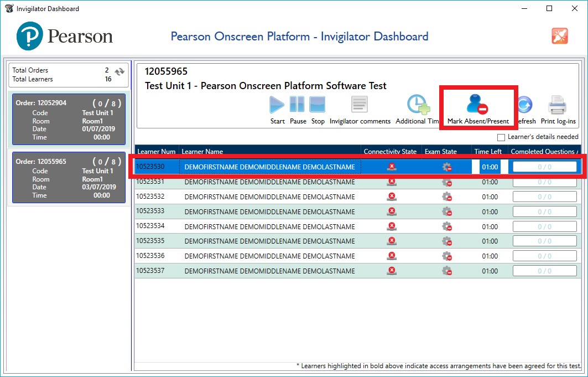Select order 12052904 in the left panel
Viewport: 588px width, 377px height.
(x=69, y=119)
